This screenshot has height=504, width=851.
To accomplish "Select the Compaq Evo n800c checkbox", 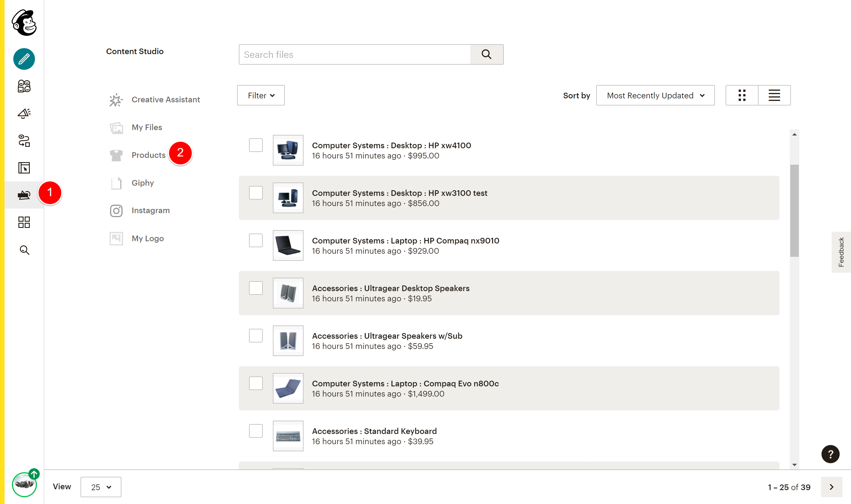I will pos(256,384).
